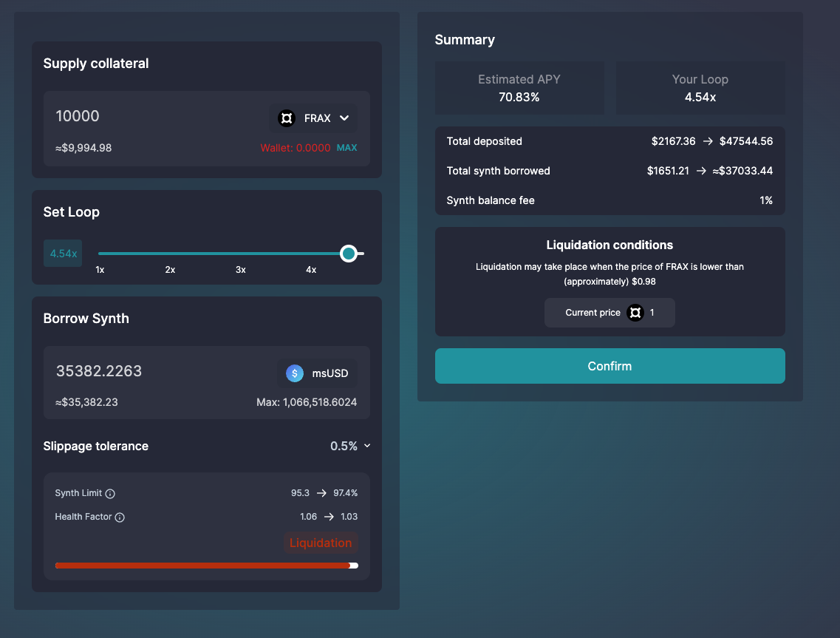Click the Estimated APY 70.83% card
Screen dimensions: 840x638
click(519, 88)
